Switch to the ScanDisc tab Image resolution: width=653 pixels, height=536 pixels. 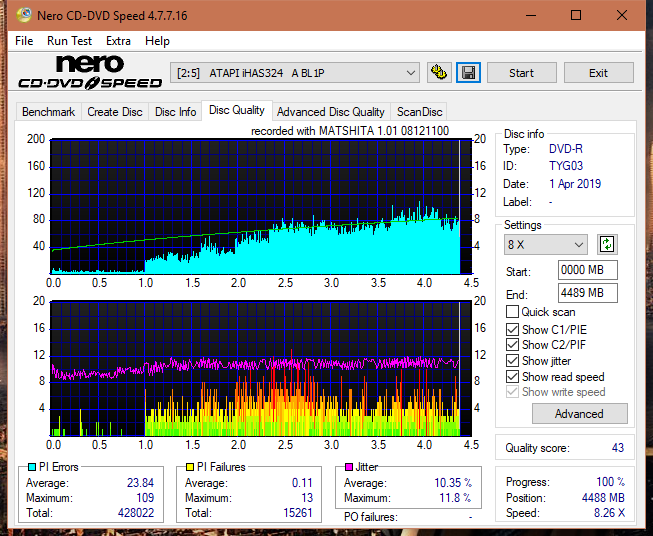419,112
